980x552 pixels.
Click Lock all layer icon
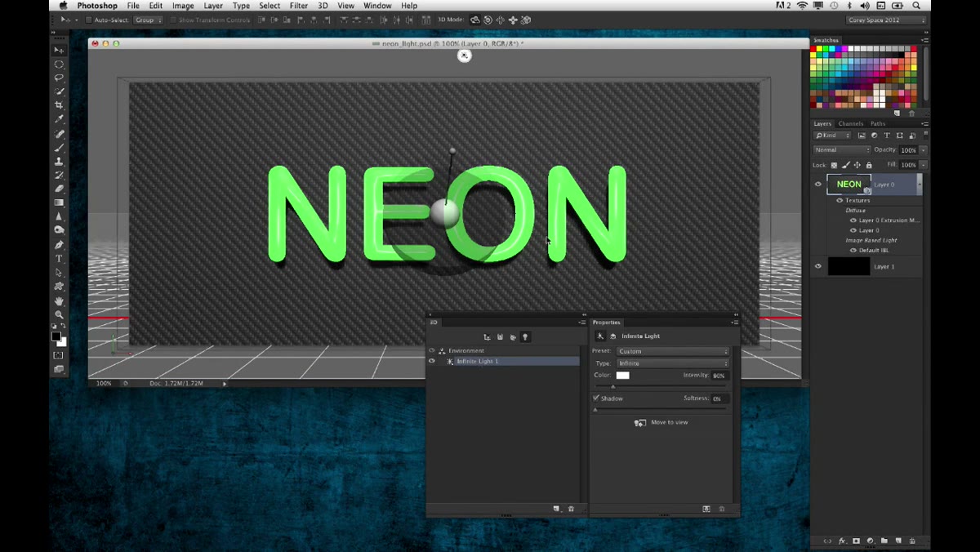coord(869,165)
